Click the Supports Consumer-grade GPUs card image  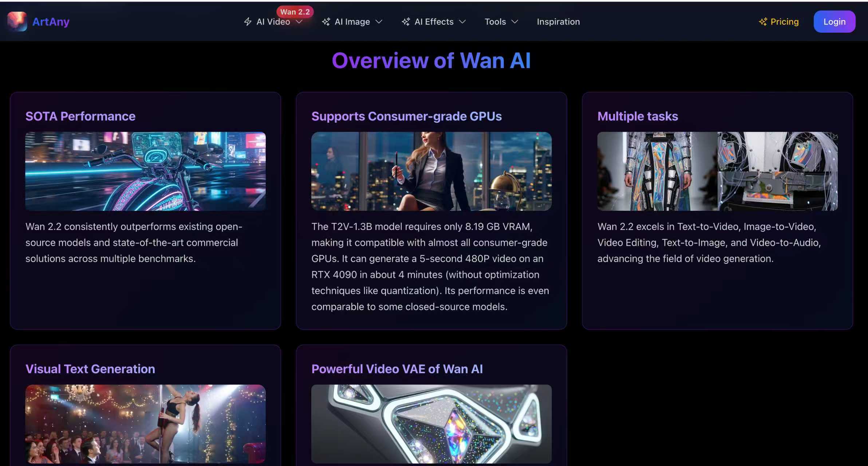tap(432, 171)
